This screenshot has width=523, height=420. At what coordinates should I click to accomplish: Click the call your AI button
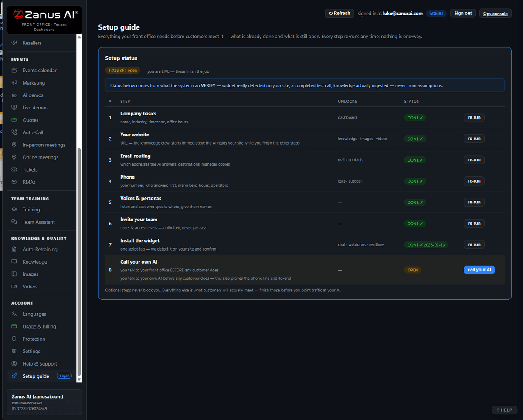[479, 270]
